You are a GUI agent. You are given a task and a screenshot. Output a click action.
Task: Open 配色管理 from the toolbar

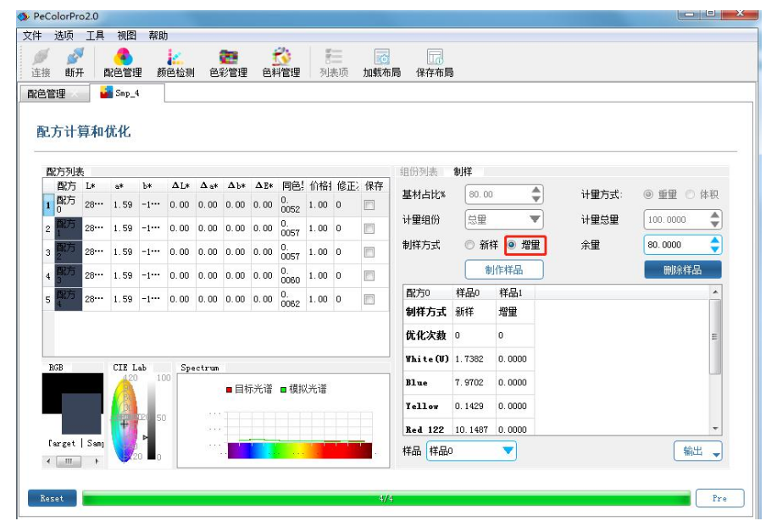[122, 63]
